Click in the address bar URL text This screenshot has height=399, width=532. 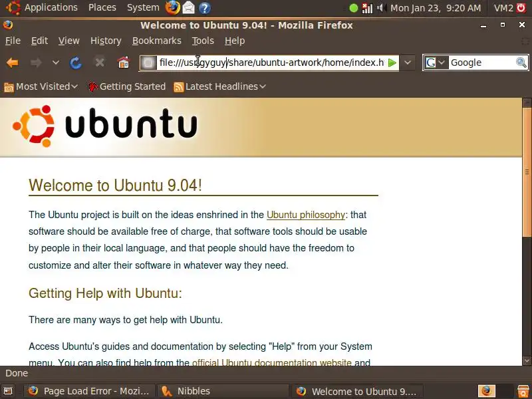click(271, 63)
